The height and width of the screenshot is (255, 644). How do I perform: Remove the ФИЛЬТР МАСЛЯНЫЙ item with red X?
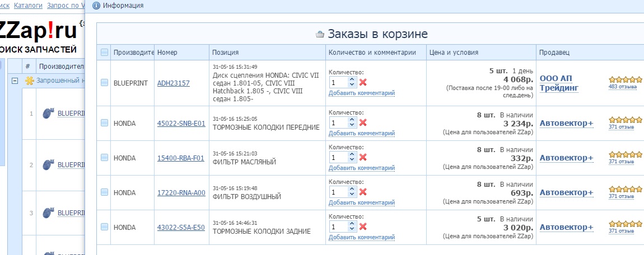tap(363, 158)
